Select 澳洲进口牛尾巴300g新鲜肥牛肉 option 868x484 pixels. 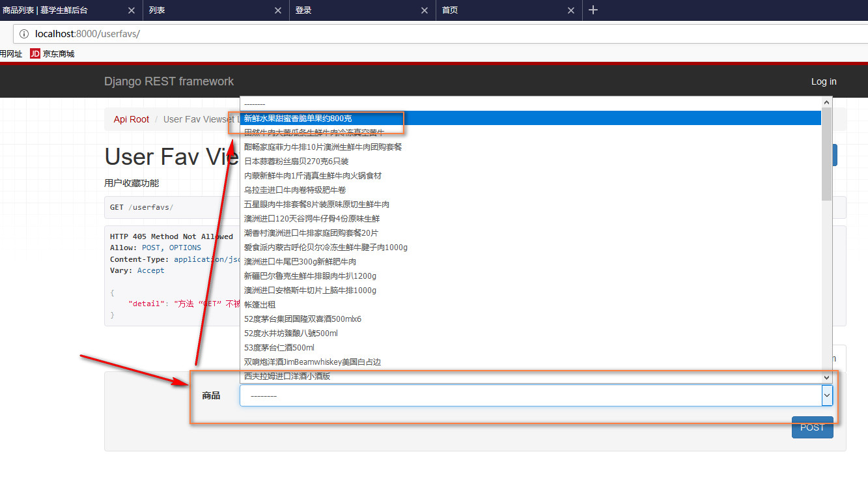pyautogui.click(x=531, y=261)
